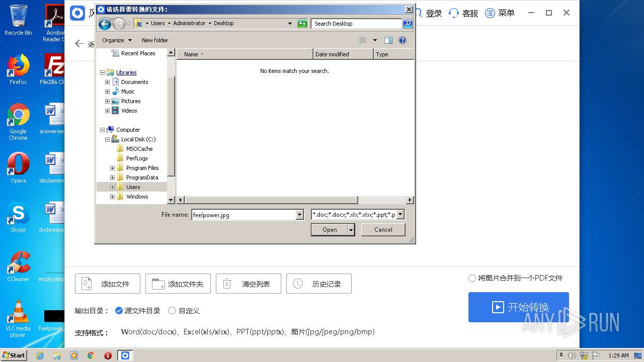Screen dimensions: 644x362
Task: Sort by the Name column header
Action: coord(245,54)
